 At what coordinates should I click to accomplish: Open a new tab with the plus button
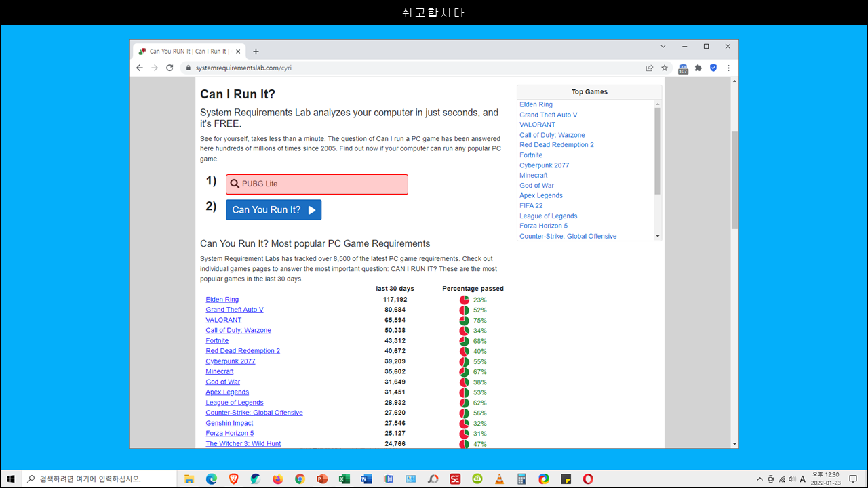pos(256,51)
